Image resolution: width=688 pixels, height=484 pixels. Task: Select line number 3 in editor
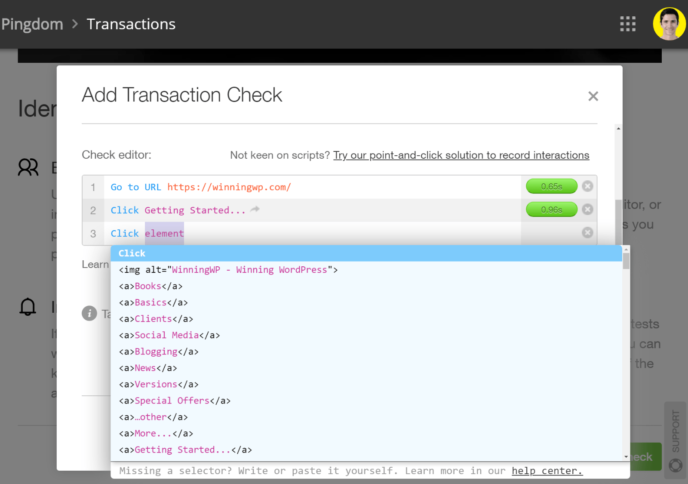93,233
